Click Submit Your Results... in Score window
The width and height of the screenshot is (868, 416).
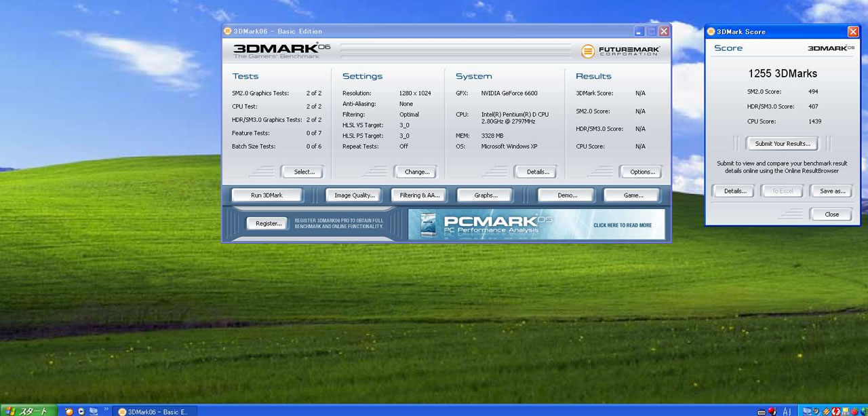(x=782, y=144)
